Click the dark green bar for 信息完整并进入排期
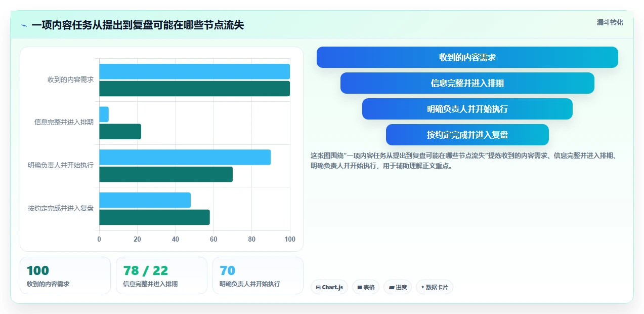This screenshot has height=314, width=644. click(x=120, y=132)
